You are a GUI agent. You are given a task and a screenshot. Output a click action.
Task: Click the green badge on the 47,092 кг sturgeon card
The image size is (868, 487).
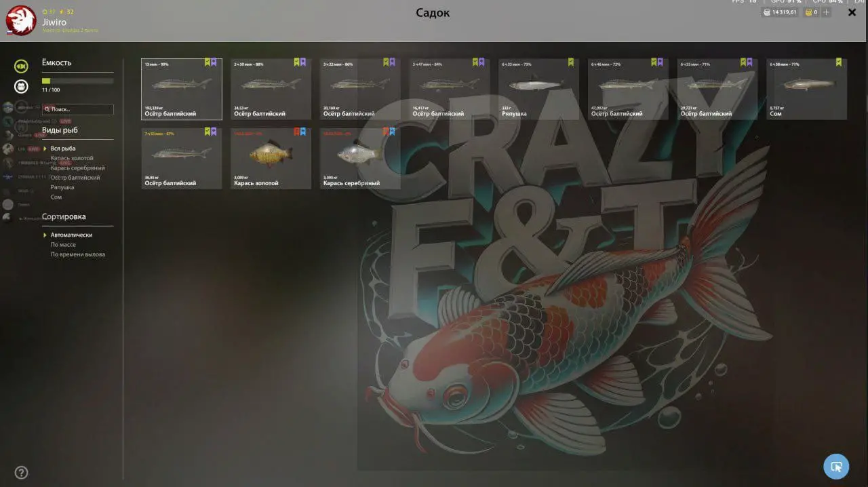point(654,62)
